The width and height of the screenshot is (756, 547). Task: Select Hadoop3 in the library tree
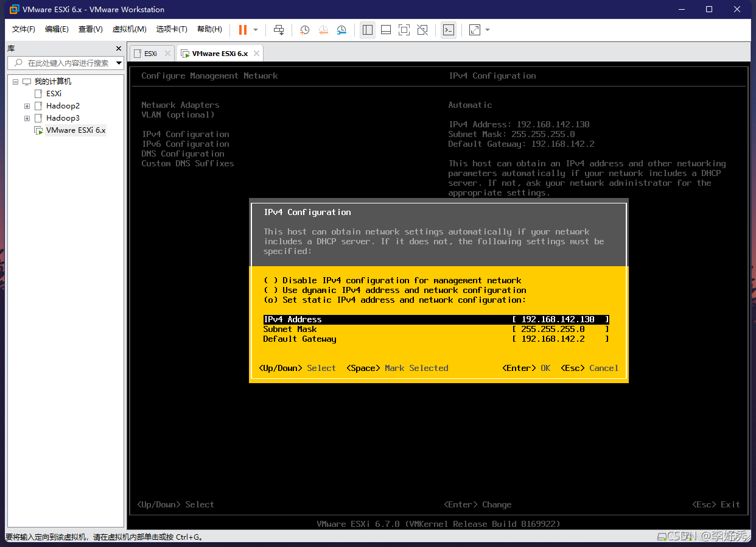tap(63, 118)
